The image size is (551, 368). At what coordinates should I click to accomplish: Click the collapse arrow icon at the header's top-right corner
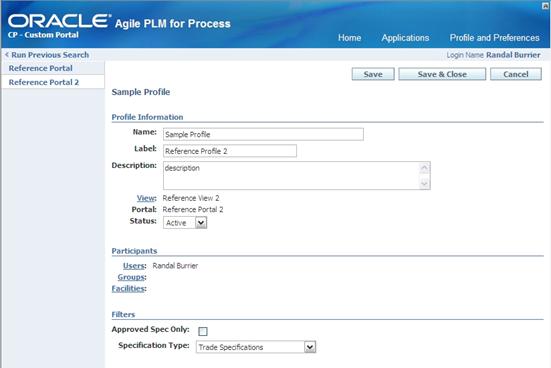coord(545,6)
